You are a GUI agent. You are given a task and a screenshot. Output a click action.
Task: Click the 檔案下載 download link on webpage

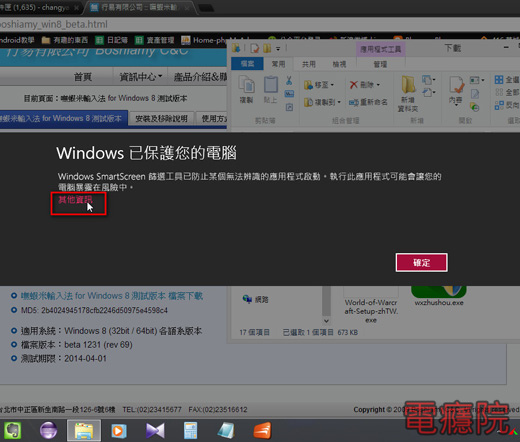click(112, 296)
